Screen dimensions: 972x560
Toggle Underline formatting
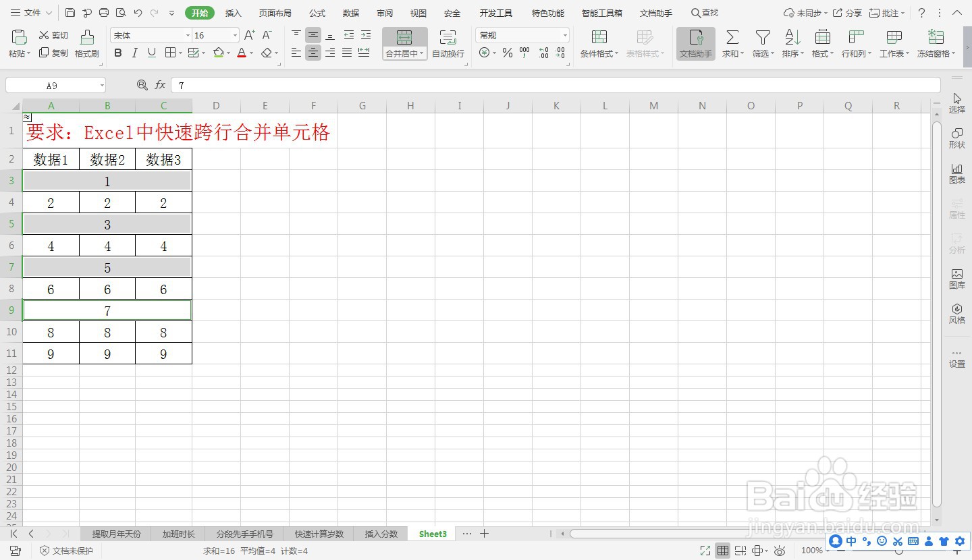coord(152,53)
